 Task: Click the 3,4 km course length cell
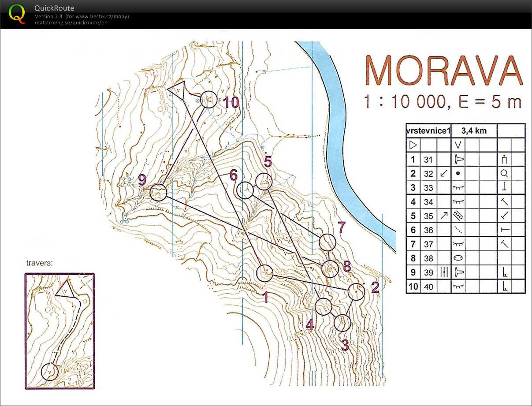point(473,131)
